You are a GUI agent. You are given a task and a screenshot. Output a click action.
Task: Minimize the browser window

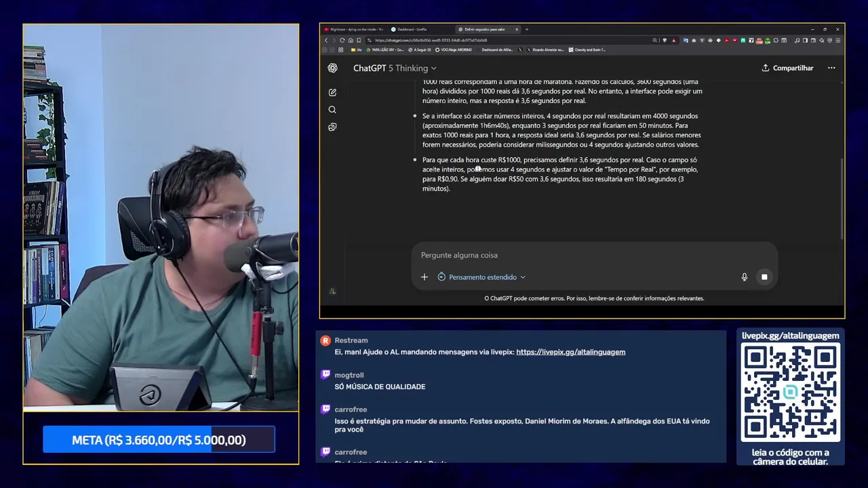click(812, 29)
